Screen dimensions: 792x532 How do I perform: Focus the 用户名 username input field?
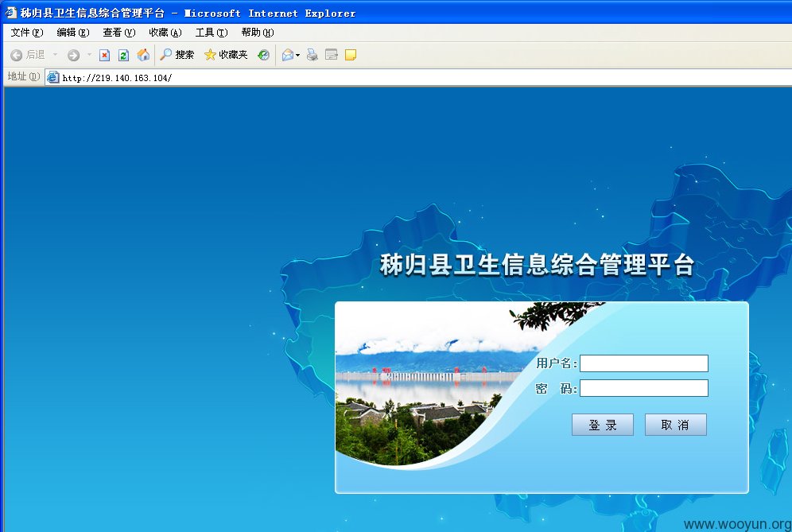[x=644, y=363]
